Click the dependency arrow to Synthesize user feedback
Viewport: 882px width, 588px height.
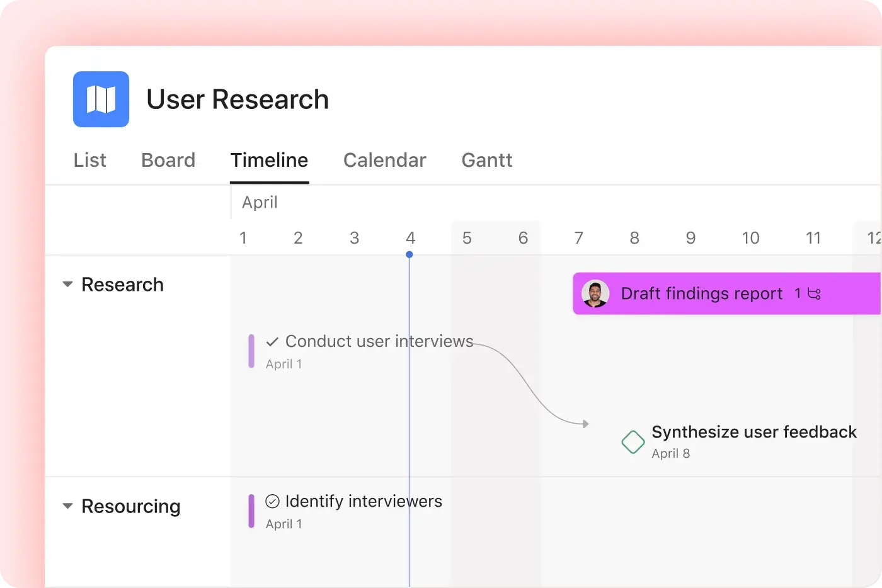(531, 384)
